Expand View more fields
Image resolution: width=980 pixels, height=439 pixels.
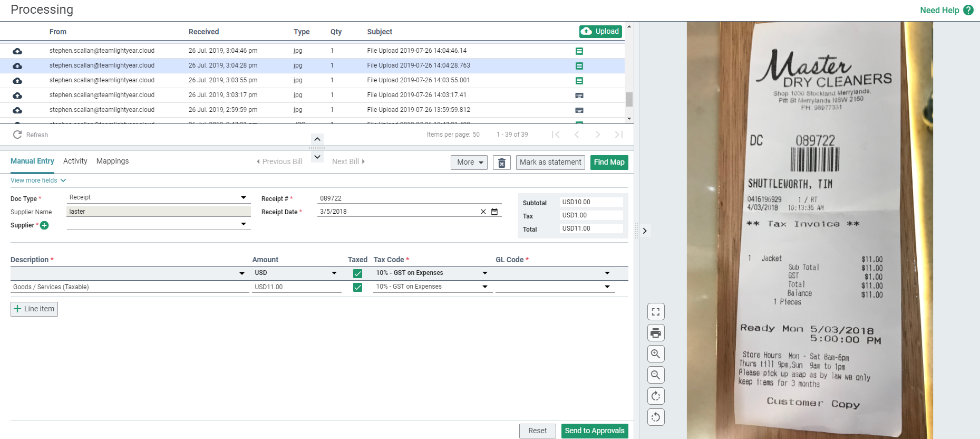point(38,180)
